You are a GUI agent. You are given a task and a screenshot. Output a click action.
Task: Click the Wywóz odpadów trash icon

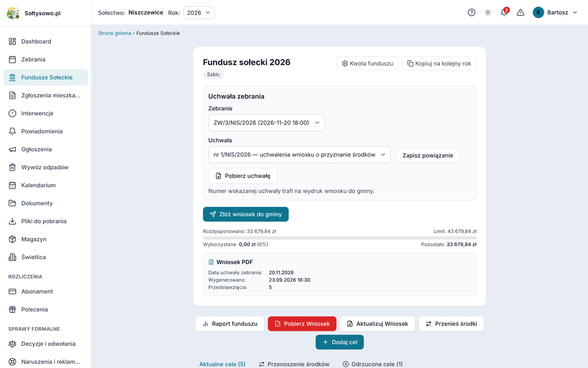[x=12, y=167]
